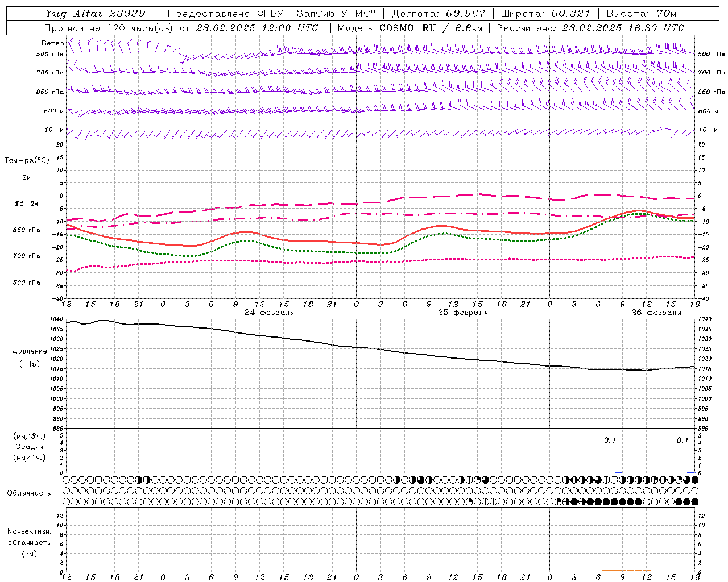The image size is (728, 582).
Task: Click the elevation text Высота: 70м
Action: [x=642, y=14]
